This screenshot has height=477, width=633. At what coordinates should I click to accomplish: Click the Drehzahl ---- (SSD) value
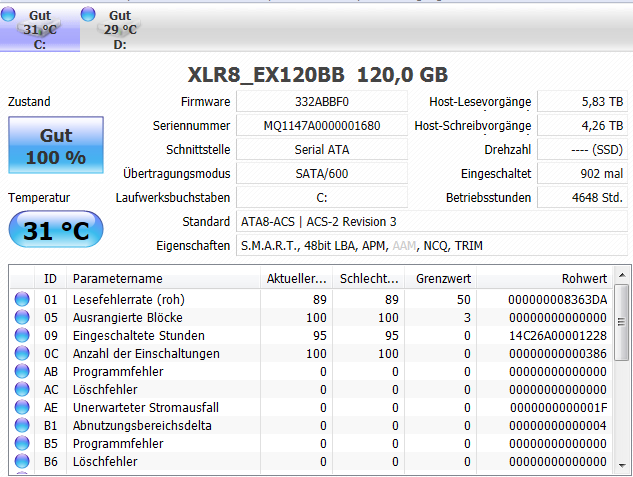[x=583, y=150]
